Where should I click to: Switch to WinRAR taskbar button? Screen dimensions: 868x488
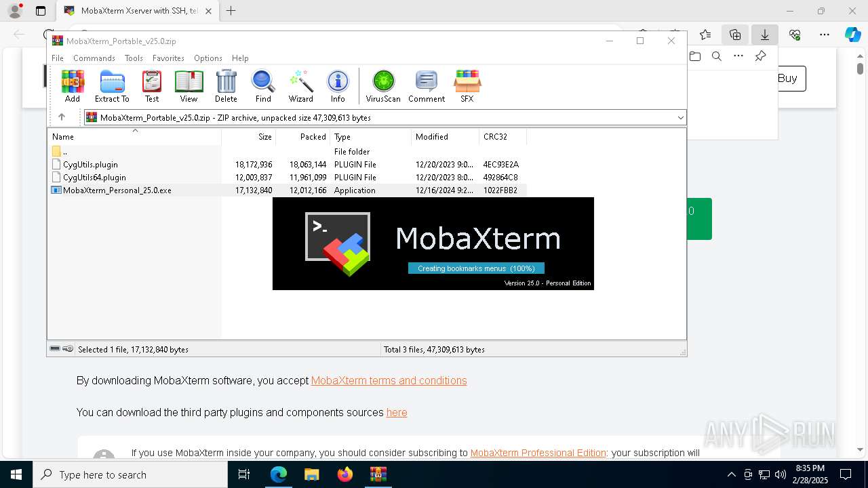(x=378, y=474)
